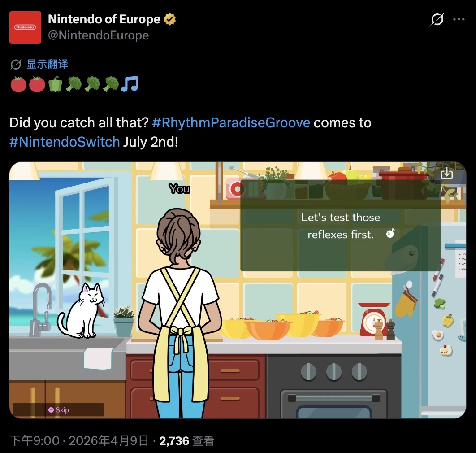Click the tweet timestamp 下午9:00 · 2026年4月9日
This screenshot has height=453, width=476.
[x=79, y=441]
